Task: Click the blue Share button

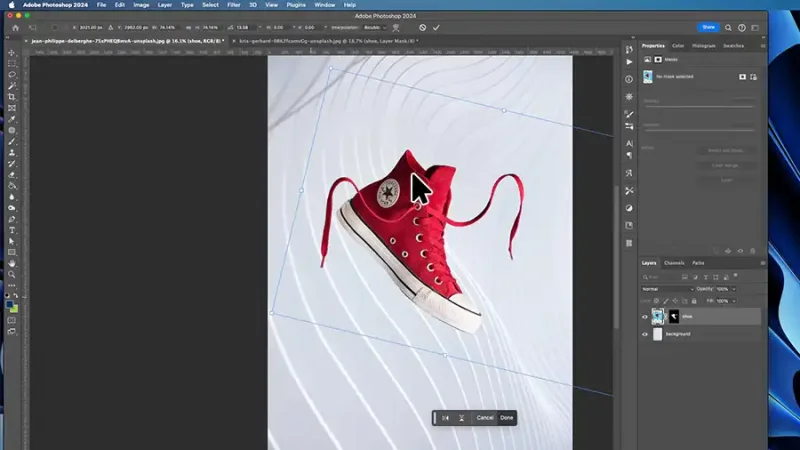Action: 708,28
